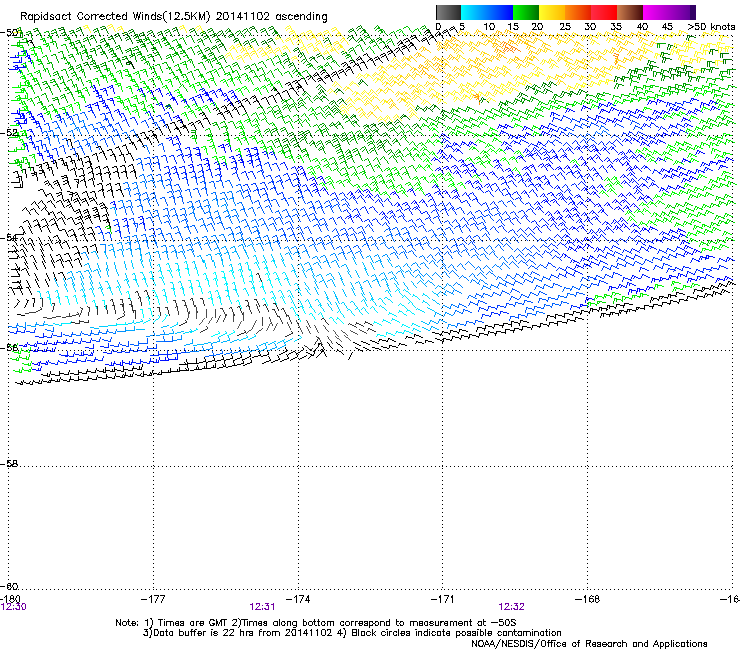The width and height of the screenshot is (740, 650).
Task: Click the purple '12:30' time label
Action: [14, 607]
